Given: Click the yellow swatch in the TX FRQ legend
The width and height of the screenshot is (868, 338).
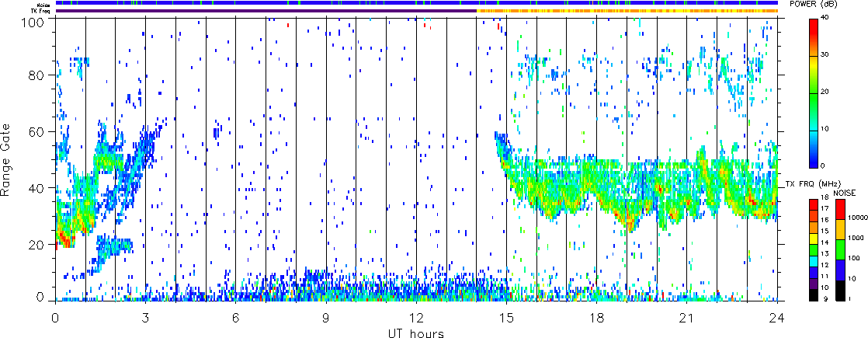Looking at the screenshot, I should click(x=814, y=239).
